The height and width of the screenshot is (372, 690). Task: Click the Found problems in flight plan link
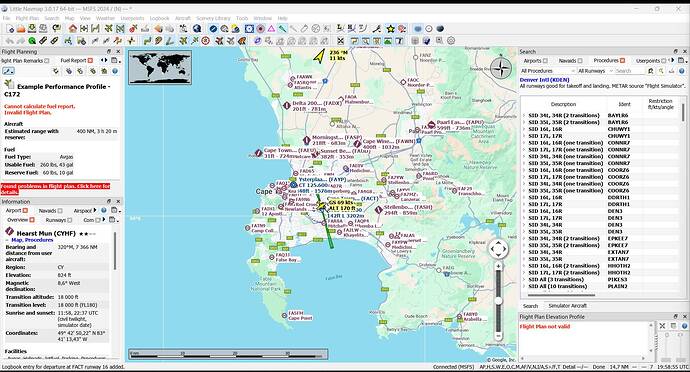(55, 189)
